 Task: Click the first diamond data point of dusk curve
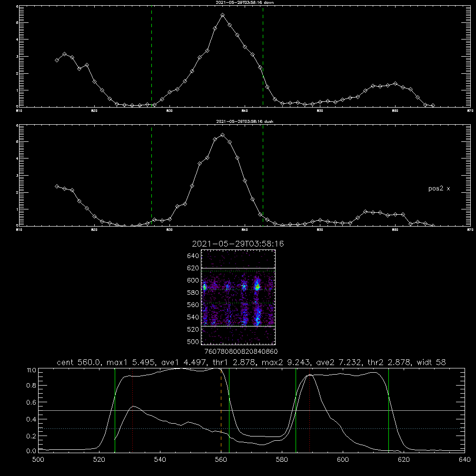coord(57,186)
